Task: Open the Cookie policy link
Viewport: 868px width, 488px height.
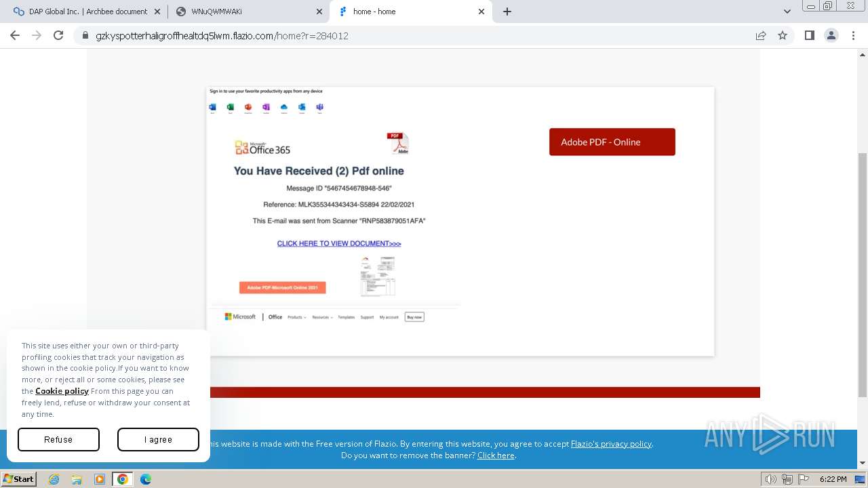Action: tap(62, 391)
